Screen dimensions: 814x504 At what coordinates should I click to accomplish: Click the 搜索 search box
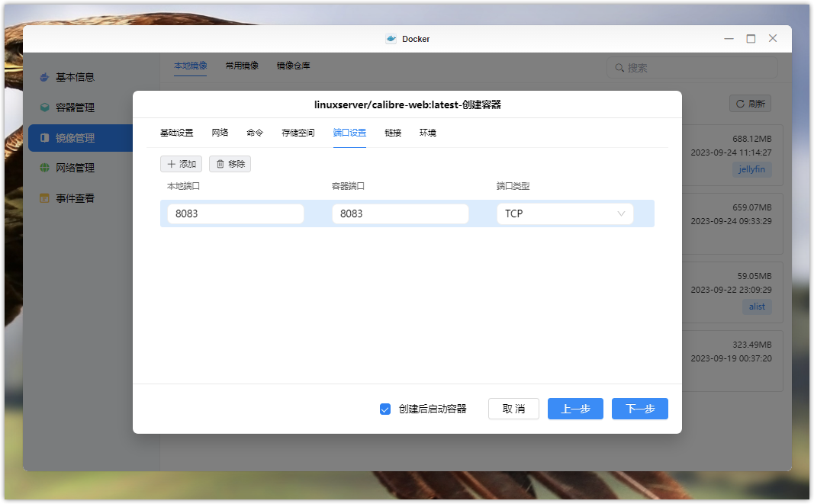(x=693, y=68)
